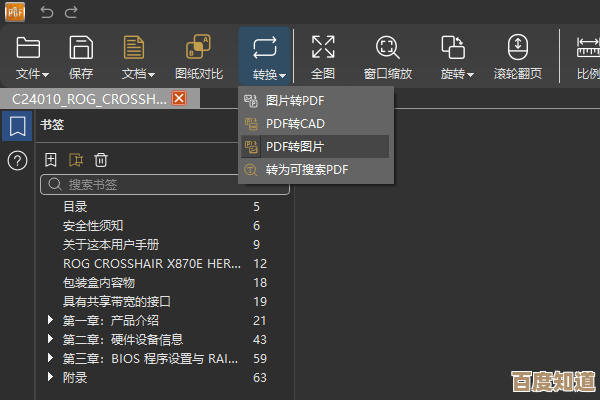Switch to C24010_ROG_CROSSH... document tab
This screenshot has width=600, height=400.
tap(89, 99)
